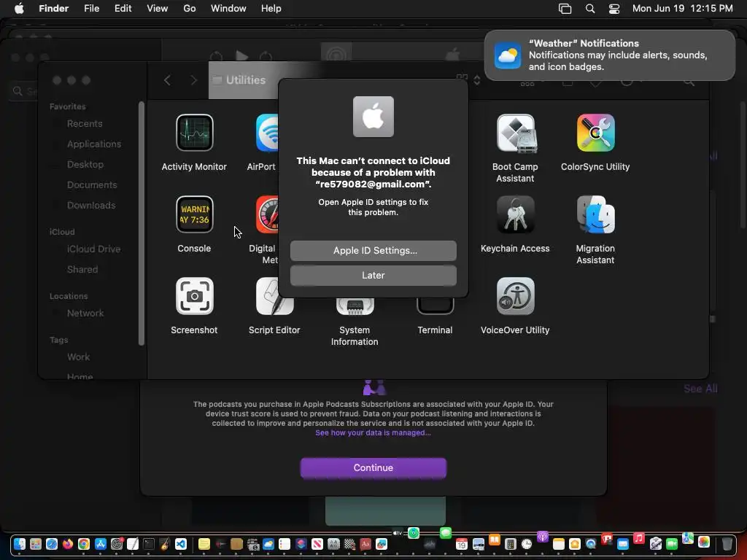Go forward in Finder navigation
Screen dimensions: 747x560
[x=193, y=80]
